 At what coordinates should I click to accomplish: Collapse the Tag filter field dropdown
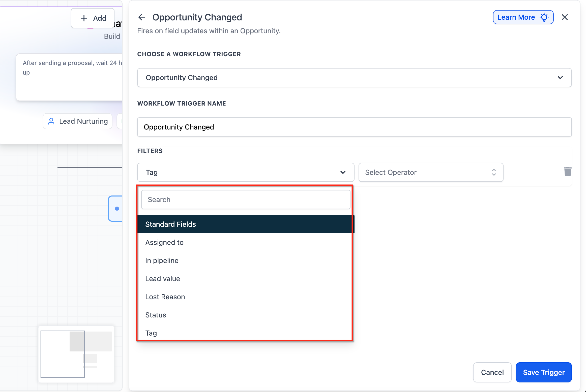(246, 172)
